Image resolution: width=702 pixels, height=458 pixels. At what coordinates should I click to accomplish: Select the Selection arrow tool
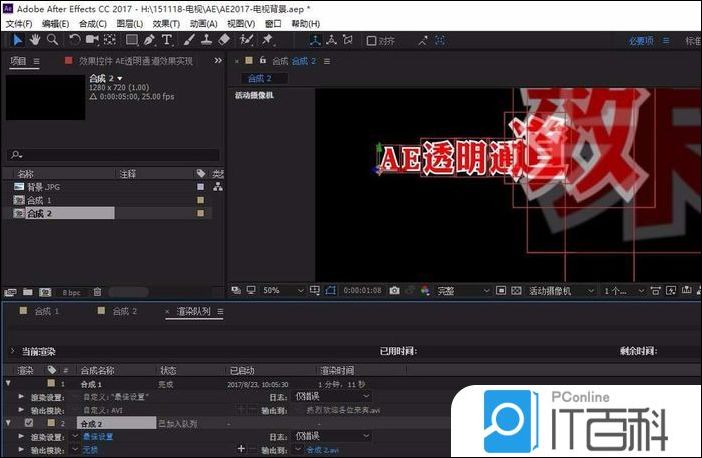[17, 40]
